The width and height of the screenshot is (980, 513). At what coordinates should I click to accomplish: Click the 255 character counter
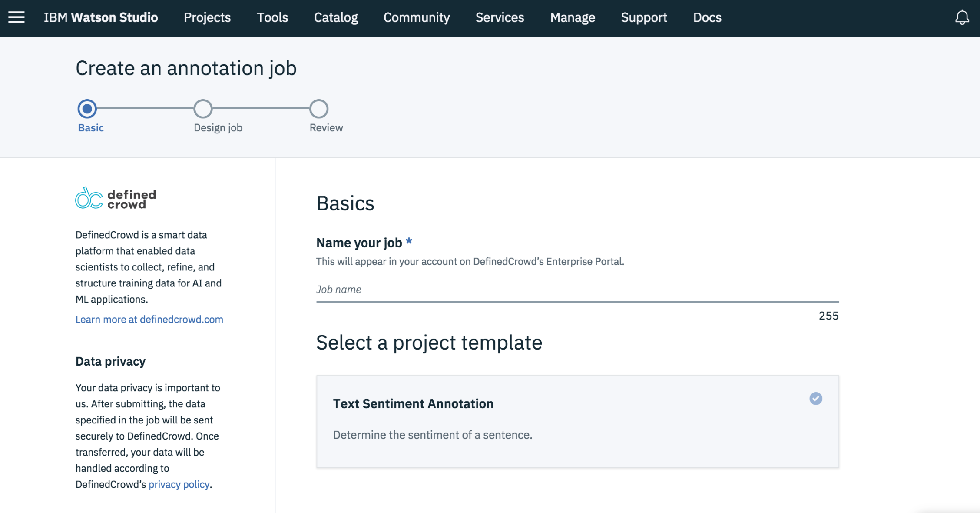click(828, 316)
